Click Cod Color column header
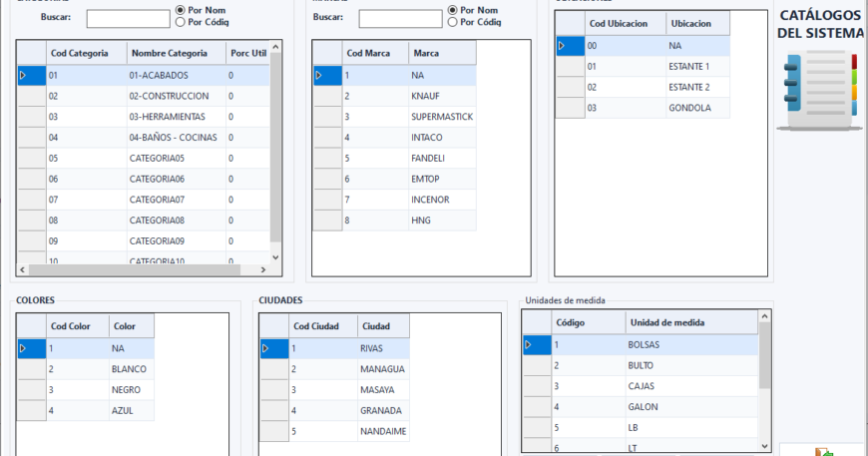The height and width of the screenshot is (456, 868). coord(77,326)
